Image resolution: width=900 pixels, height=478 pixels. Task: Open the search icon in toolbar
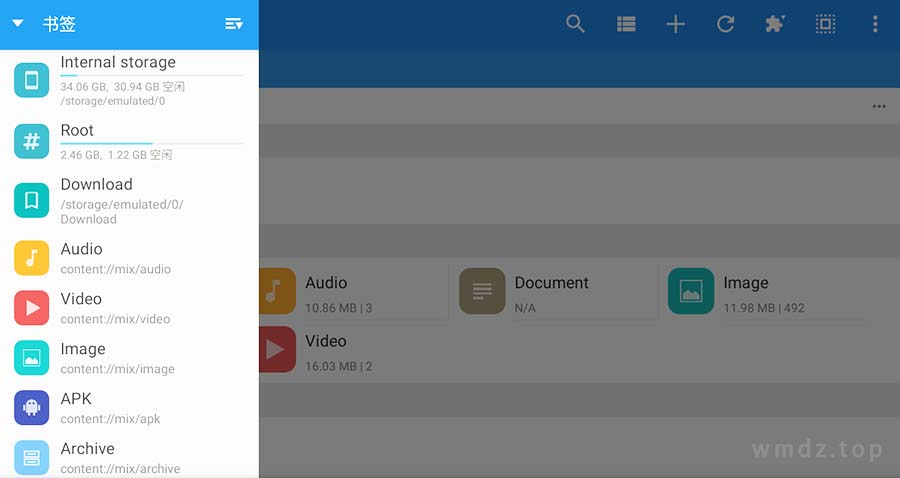click(575, 24)
